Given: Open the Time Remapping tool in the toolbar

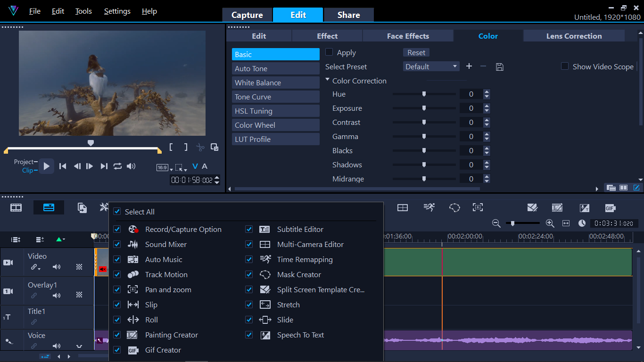Looking at the screenshot, I should [429, 207].
